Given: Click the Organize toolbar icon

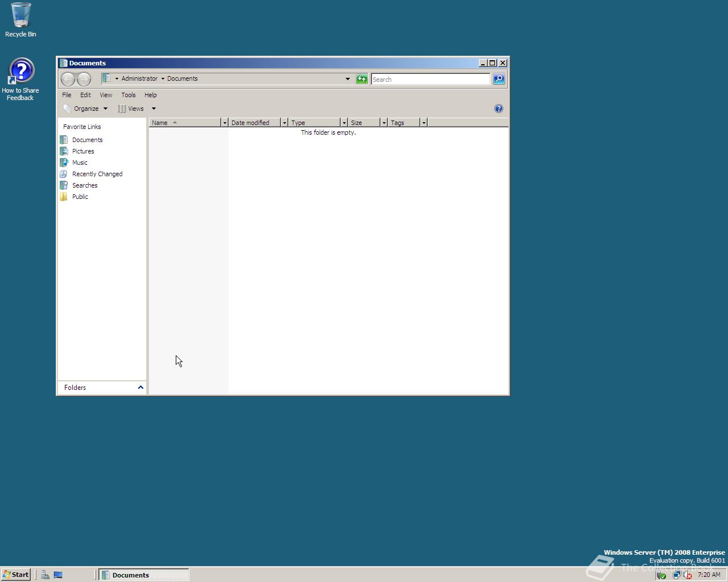Looking at the screenshot, I should tap(67, 109).
